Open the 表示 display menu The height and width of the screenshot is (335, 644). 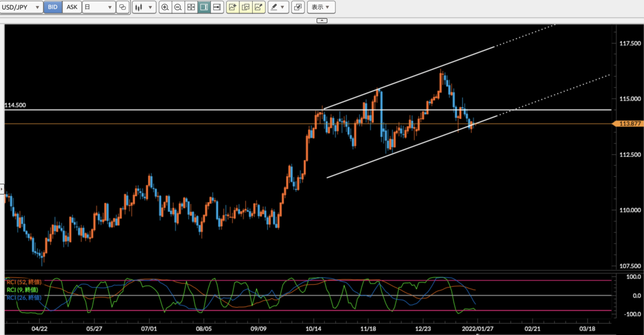[320, 8]
